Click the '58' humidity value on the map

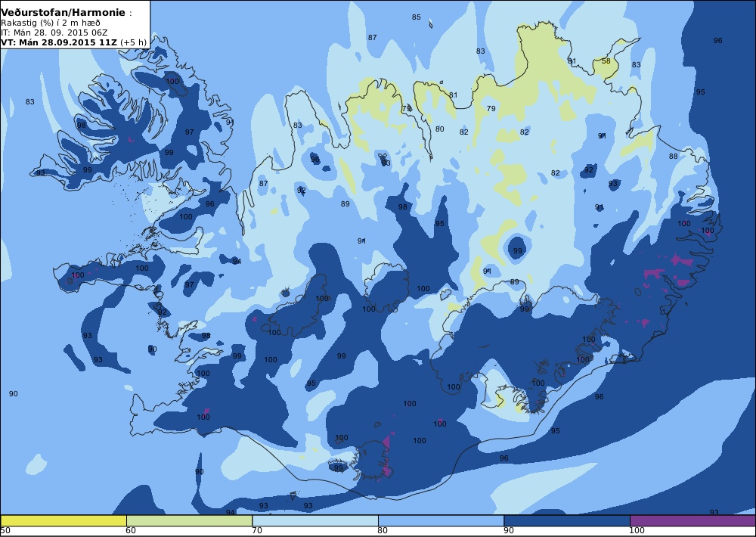coord(606,61)
